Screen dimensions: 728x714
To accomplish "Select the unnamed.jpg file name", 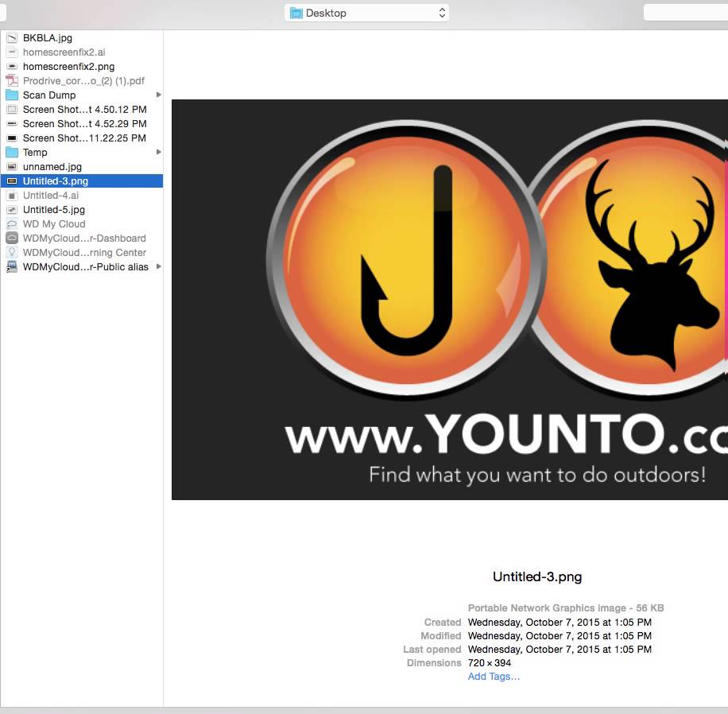I will coord(52,167).
